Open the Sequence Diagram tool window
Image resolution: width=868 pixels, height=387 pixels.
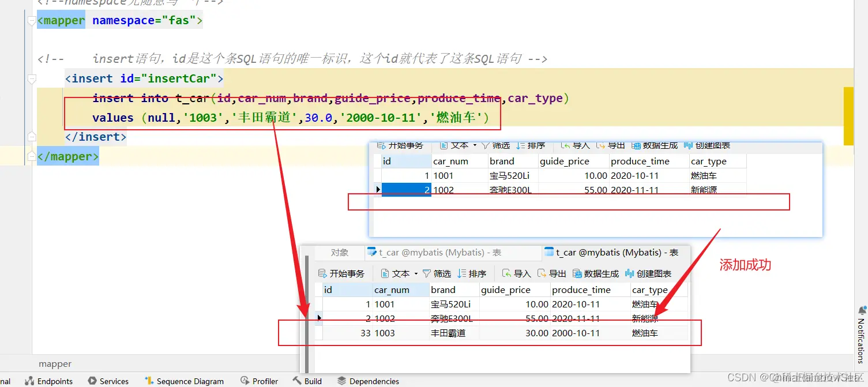pyautogui.click(x=184, y=381)
